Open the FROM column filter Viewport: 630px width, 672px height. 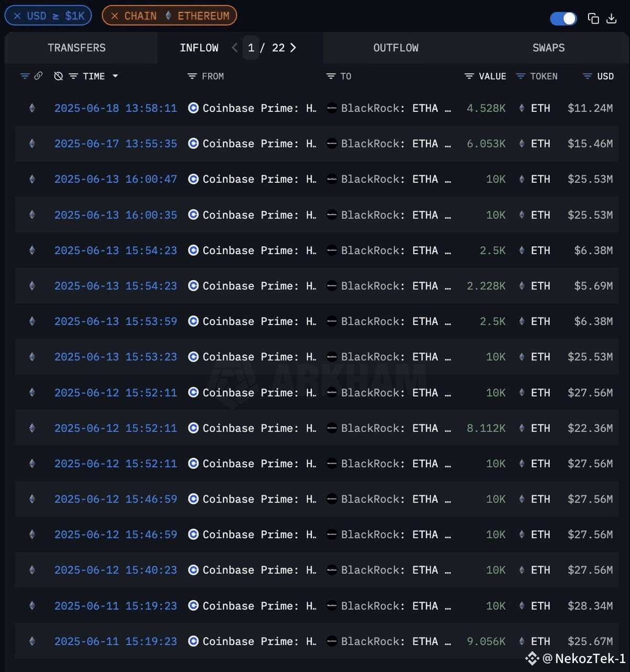tap(192, 76)
